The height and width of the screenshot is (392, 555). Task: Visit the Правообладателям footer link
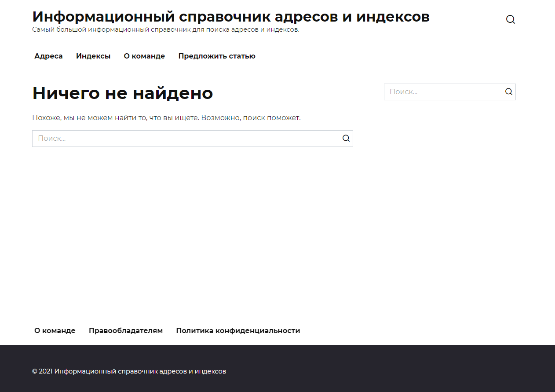tap(126, 331)
